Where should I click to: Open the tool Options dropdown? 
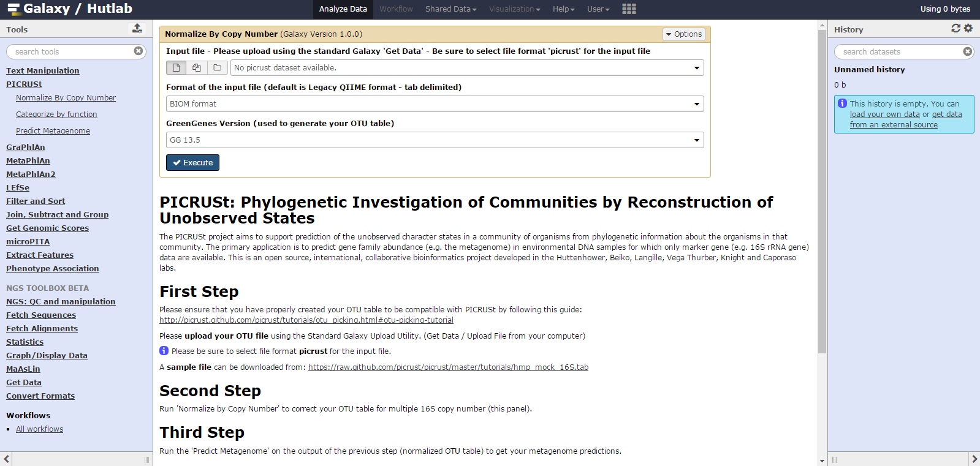pos(684,34)
